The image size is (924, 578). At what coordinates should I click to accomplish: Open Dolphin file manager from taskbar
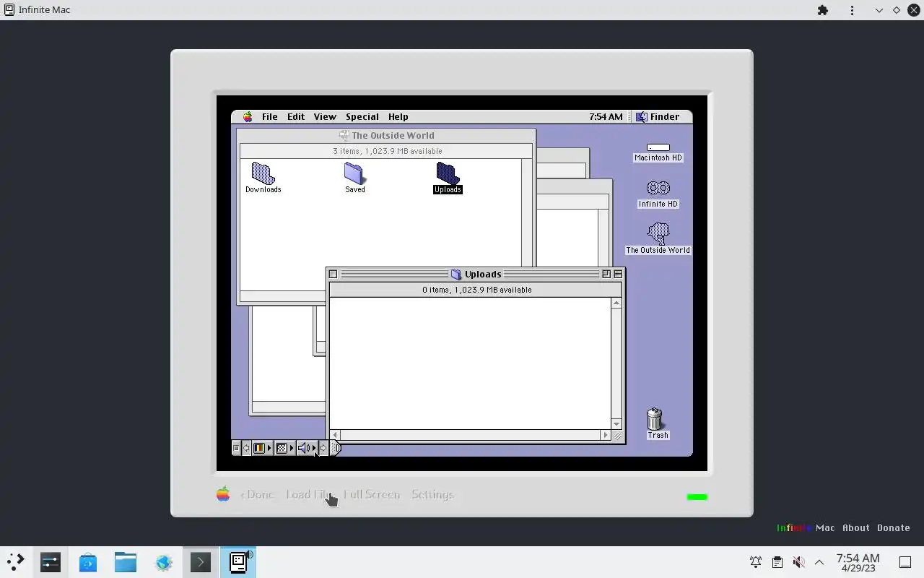[x=126, y=561]
